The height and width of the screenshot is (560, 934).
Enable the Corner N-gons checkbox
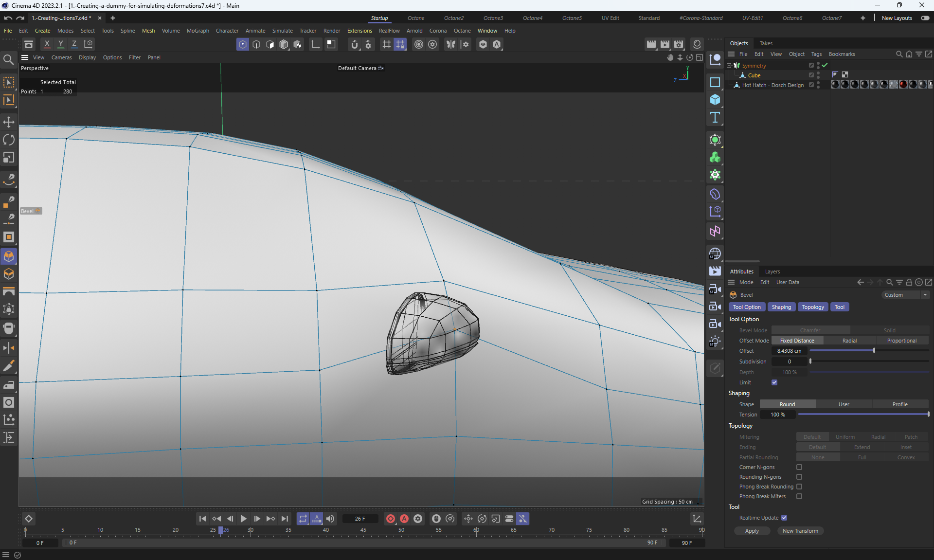[799, 467]
